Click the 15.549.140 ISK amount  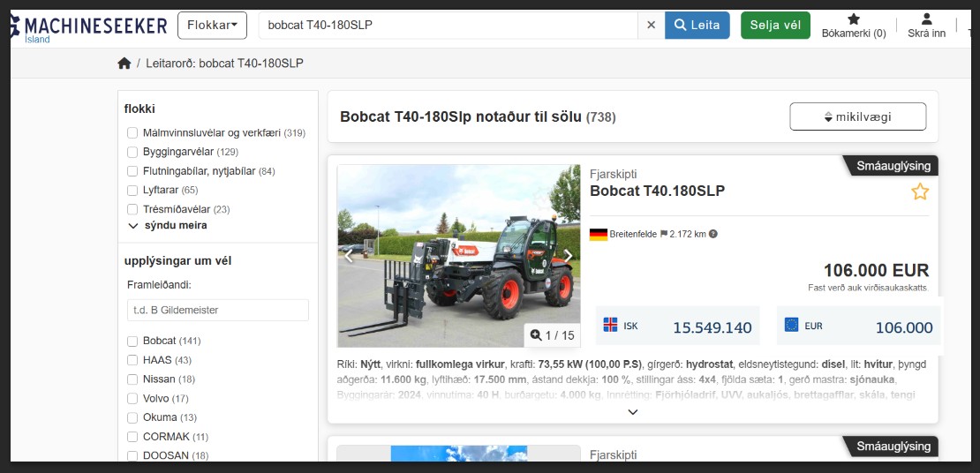click(712, 327)
